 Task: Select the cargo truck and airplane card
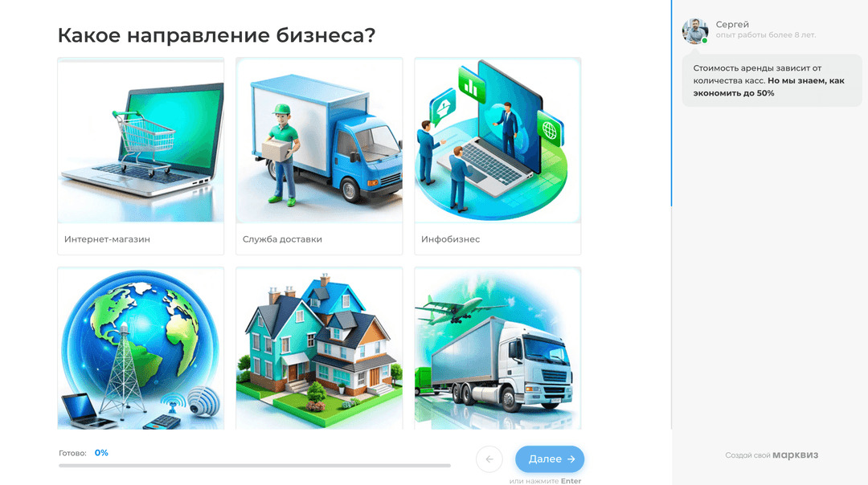(x=497, y=349)
